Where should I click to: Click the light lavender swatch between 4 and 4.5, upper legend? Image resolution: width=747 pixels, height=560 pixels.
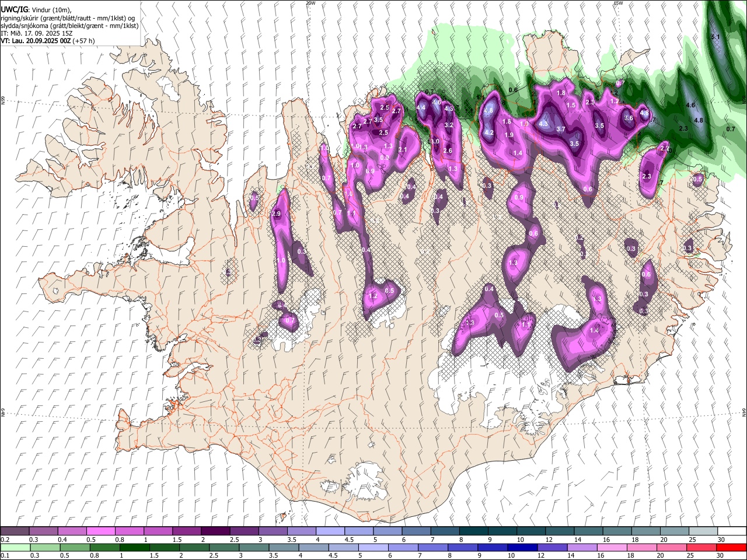click(x=330, y=531)
